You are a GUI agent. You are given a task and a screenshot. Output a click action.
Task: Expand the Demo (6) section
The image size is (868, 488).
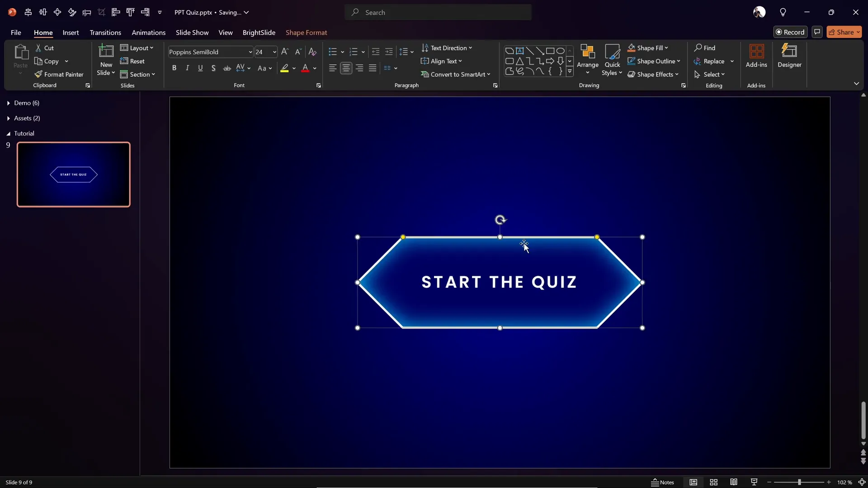pyautogui.click(x=9, y=103)
